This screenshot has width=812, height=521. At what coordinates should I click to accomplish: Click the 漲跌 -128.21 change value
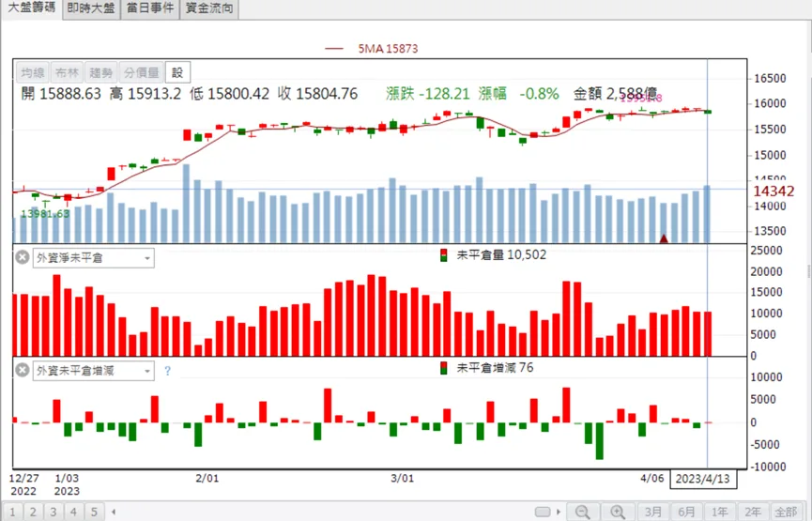428,94
